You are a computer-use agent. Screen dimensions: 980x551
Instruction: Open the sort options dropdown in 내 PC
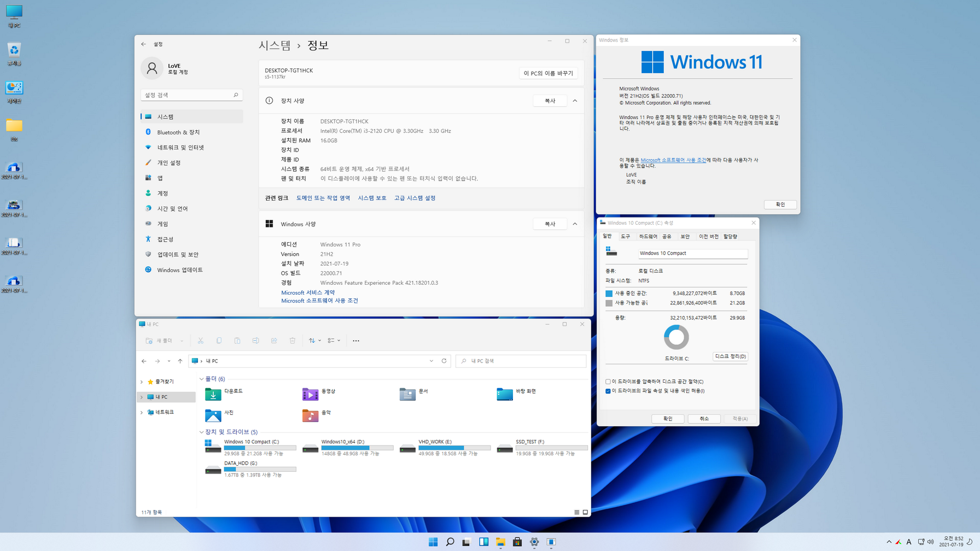coord(315,341)
